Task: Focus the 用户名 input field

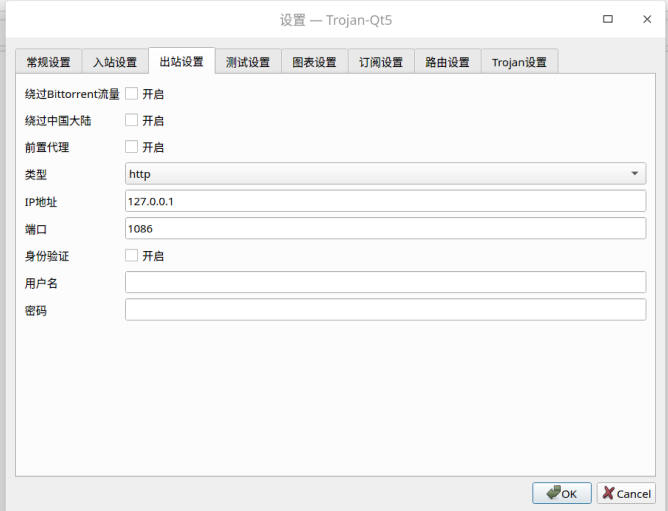Action: point(385,282)
